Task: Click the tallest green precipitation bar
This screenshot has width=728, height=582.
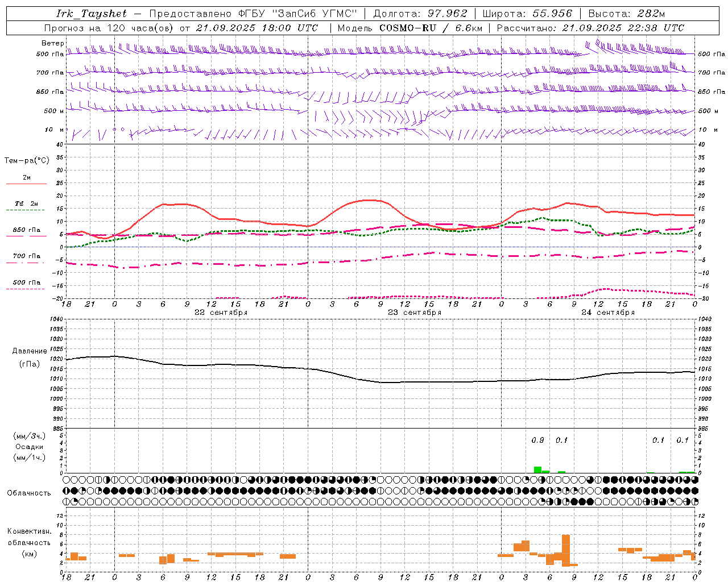Action: [537, 469]
